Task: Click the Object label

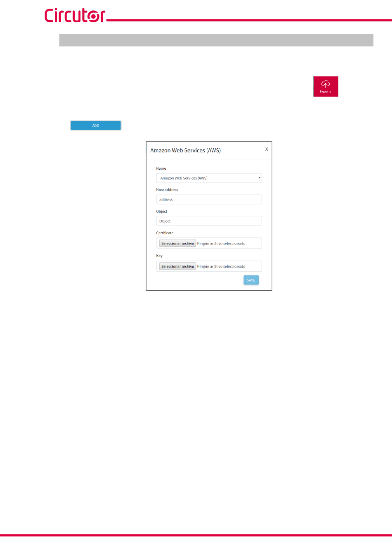Action: tap(161, 211)
